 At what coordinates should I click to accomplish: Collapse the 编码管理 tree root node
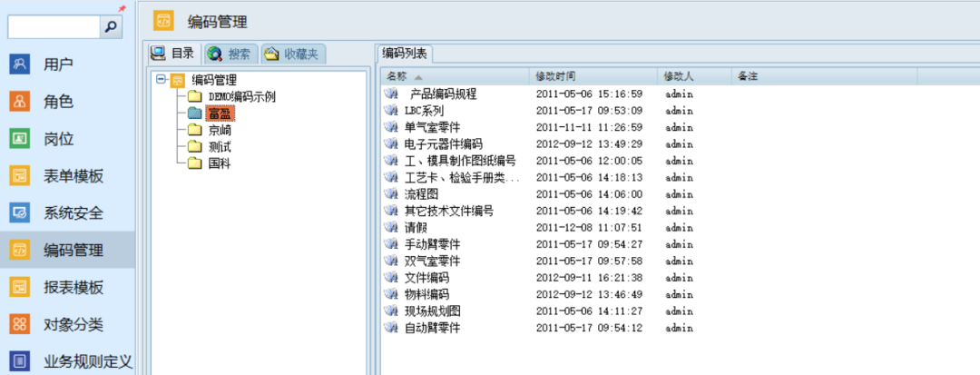tap(161, 80)
